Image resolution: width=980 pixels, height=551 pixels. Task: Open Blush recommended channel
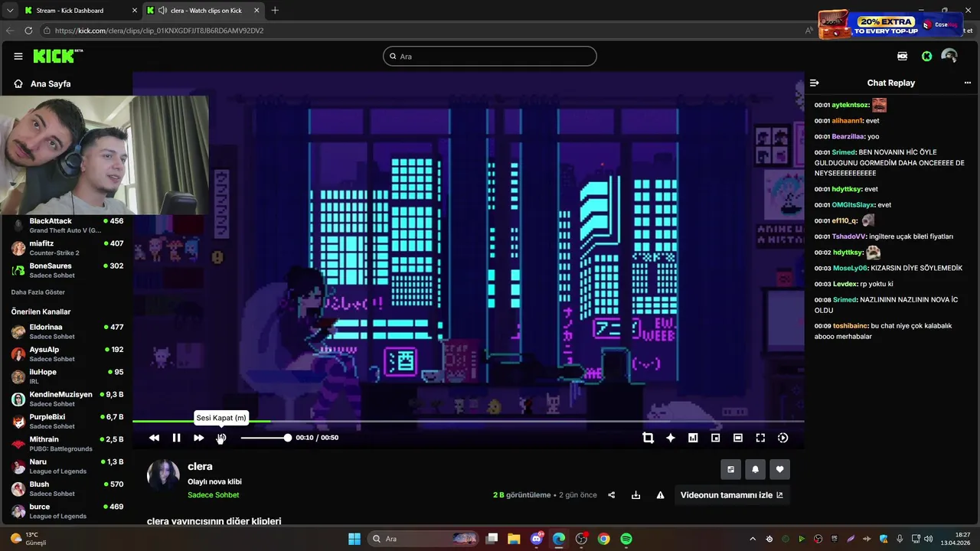(67, 488)
